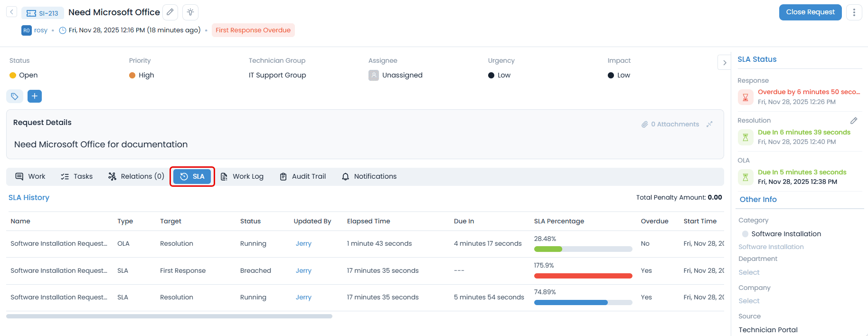Open the three-dot more options menu
868x336 pixels.
pos(854,12)
